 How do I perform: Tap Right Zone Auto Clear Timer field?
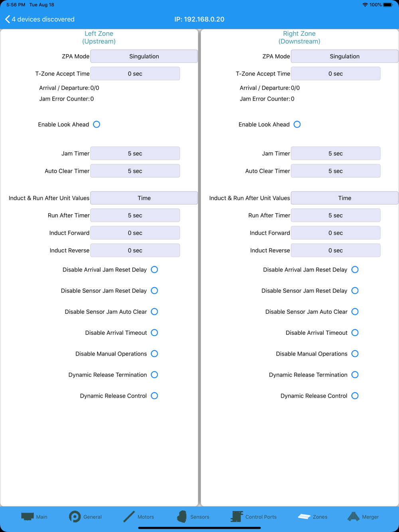[x=335, y=171]
